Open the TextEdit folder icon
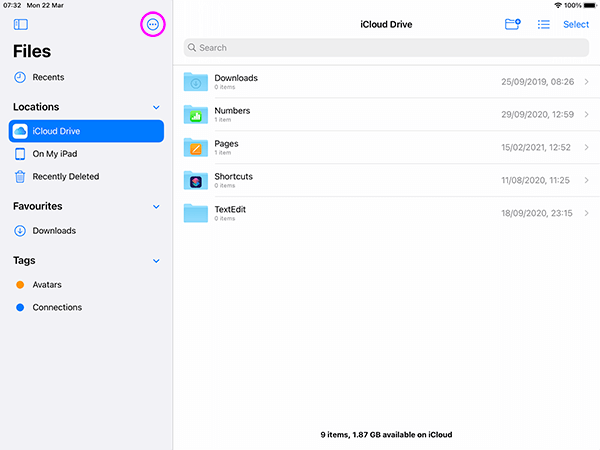 [x=196, y=213]
